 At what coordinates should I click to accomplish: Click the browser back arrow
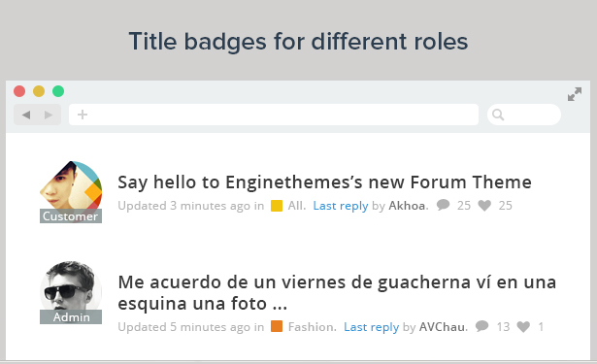click(x=26, y=115)
